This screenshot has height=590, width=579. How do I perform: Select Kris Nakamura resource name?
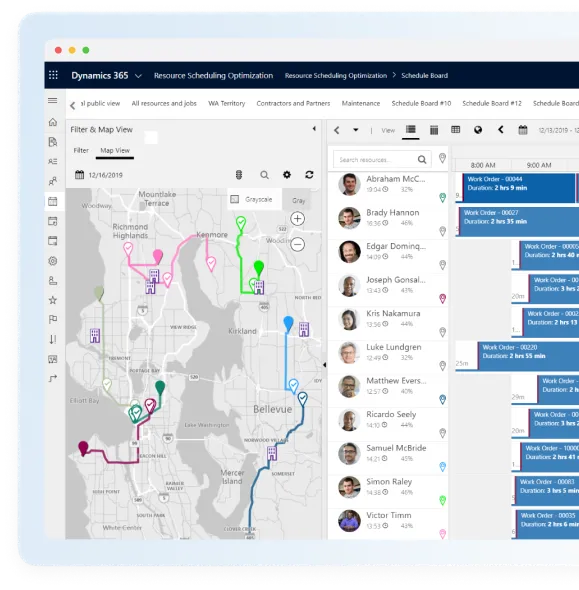[x=393, y=313]
